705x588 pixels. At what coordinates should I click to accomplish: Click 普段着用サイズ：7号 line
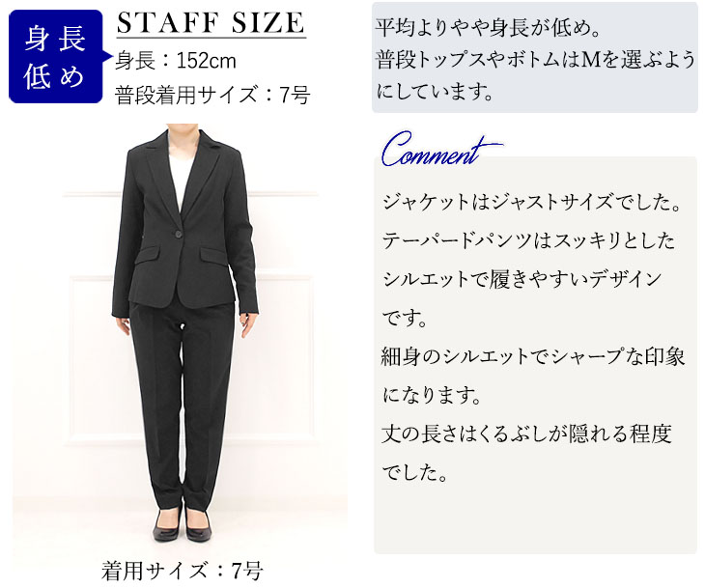pyautogui.click(x=212, y=95)
